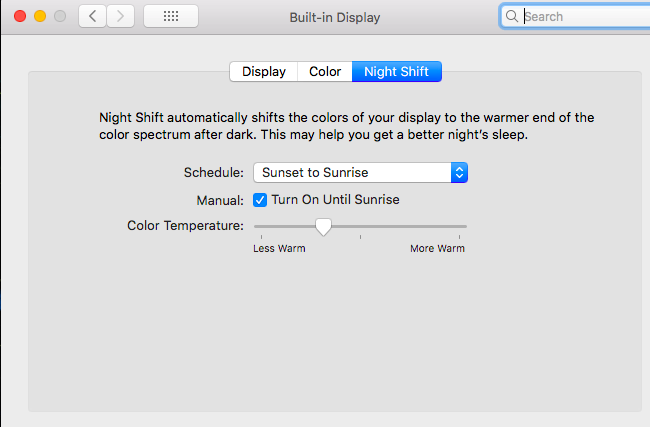
Task: Click the slider's middle tick mark
Action: (x=360, y=237)
